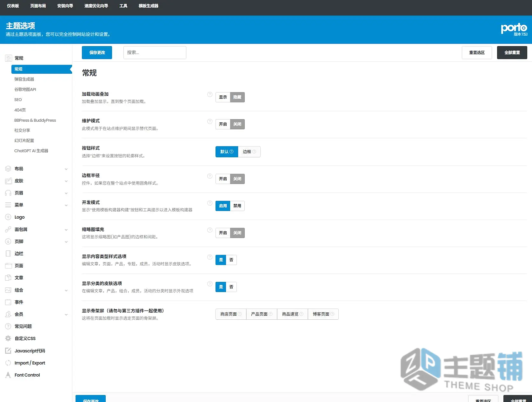Click the 面包屑 link icon

(x=8, y=229)
